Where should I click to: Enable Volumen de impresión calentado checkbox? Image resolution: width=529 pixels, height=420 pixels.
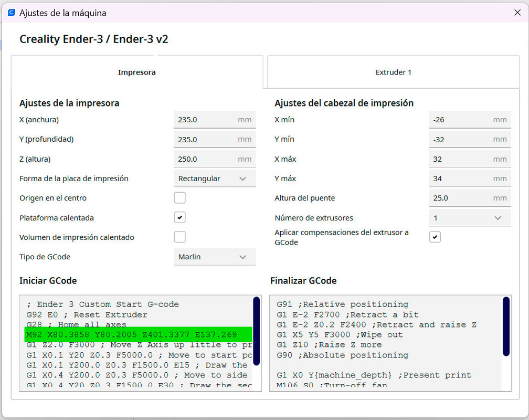[x=180, y=237]
